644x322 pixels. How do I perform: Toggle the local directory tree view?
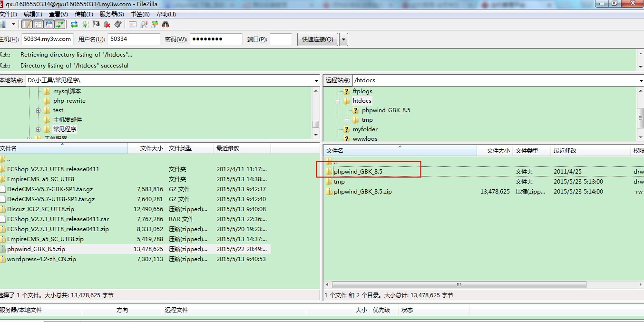coord(38,24)
